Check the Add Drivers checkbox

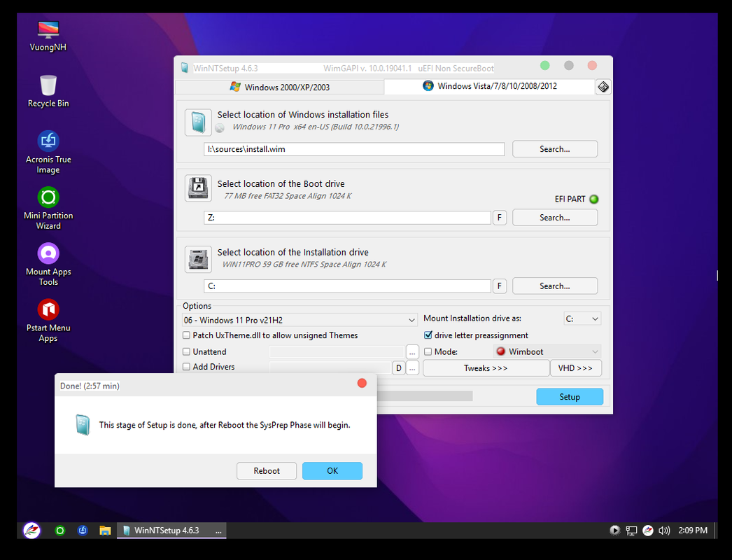click(x=186, y=367)
